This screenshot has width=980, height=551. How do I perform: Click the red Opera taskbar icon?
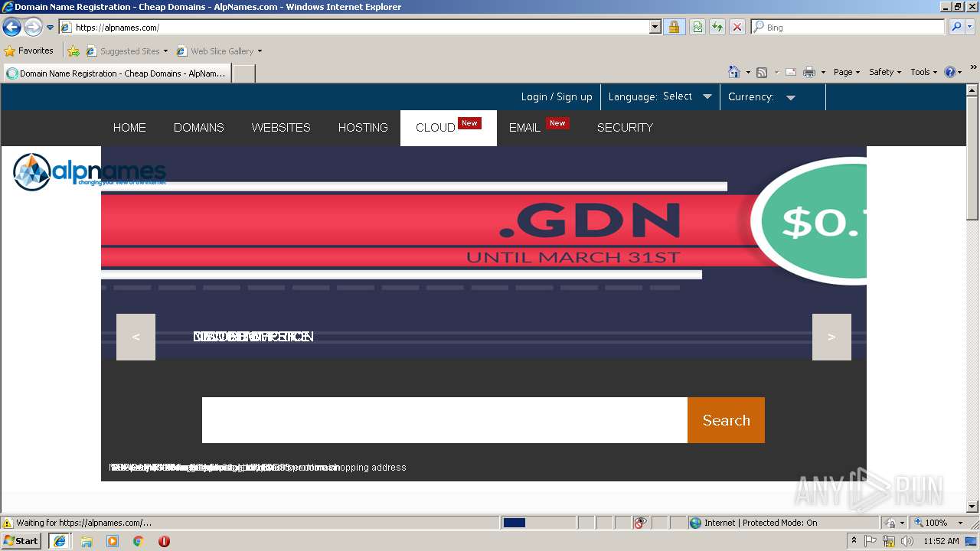click(164, 541)
